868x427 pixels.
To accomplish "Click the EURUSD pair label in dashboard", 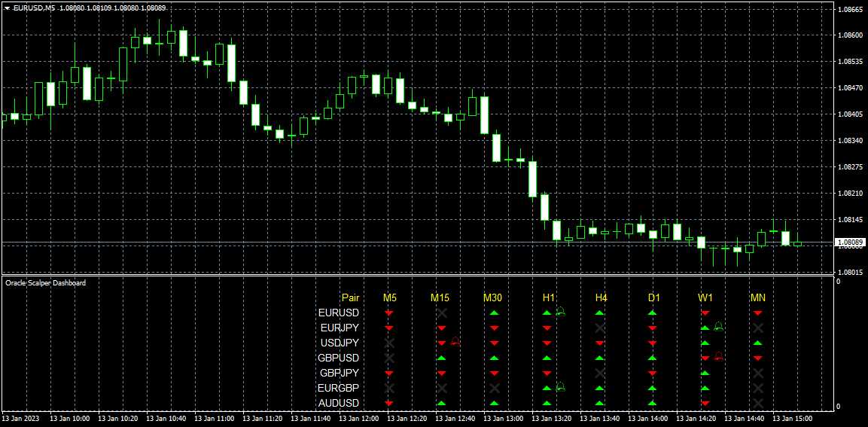I will pyautogui.click(x=339, y=313).
